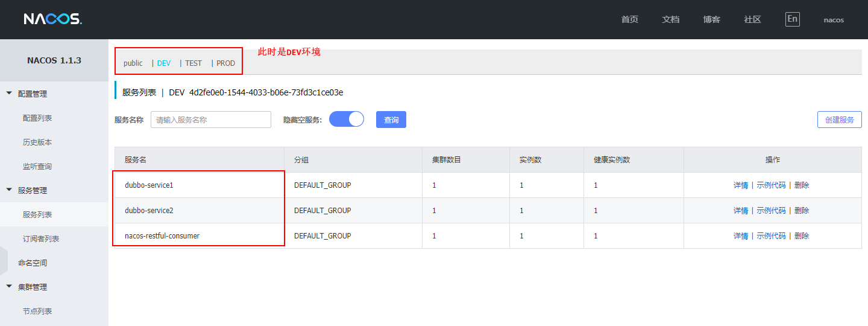Click 删除 for nacos-restful-consumer
The image size is (868, 326).
(802, 236)
